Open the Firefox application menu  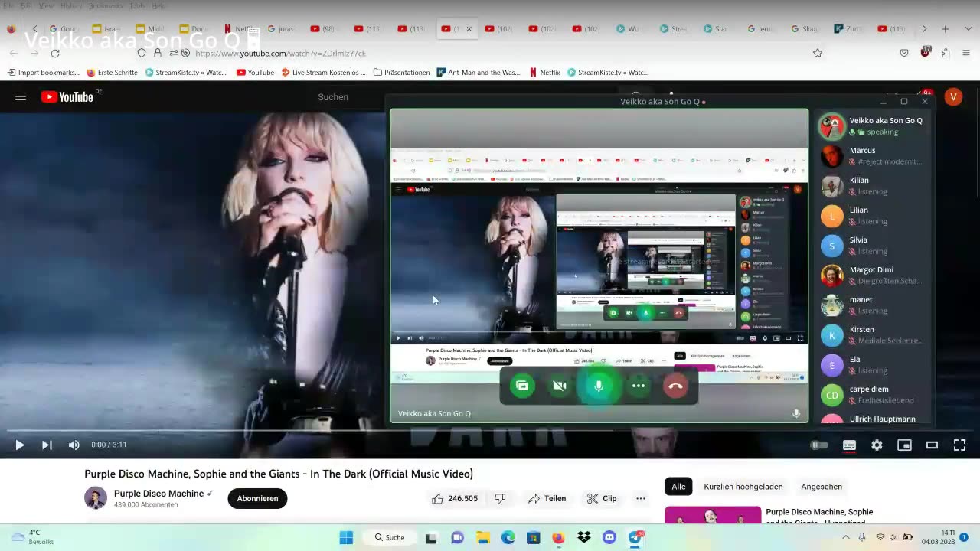coord(965,53)
